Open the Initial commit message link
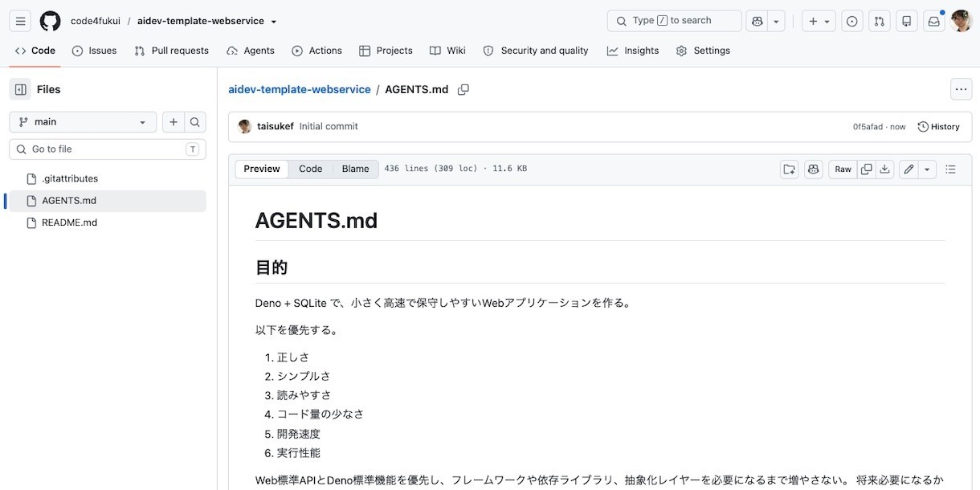980x490 pixels. pyautogui.click(x=329, y=126)
